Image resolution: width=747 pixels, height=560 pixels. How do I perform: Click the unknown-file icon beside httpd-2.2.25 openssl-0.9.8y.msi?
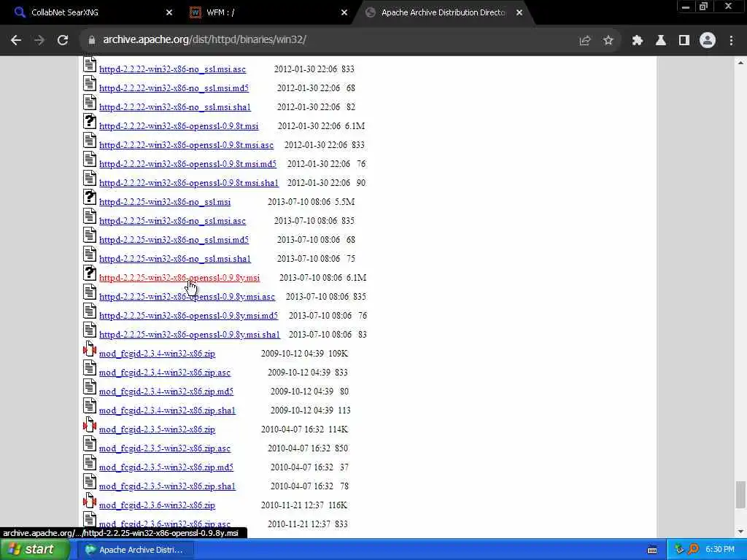coord(90,273)
